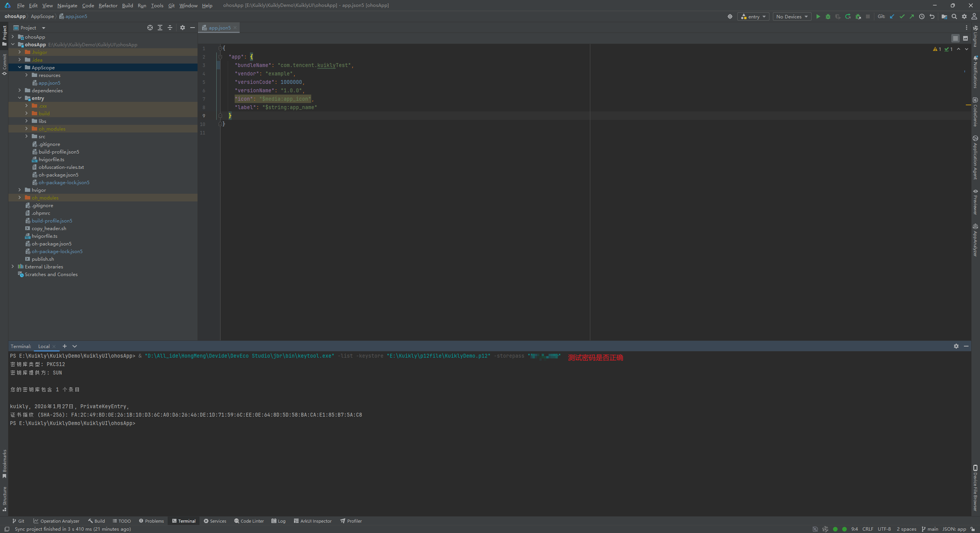Click the green Run button
Screen dimensions: 980x533
pos(818,16)
